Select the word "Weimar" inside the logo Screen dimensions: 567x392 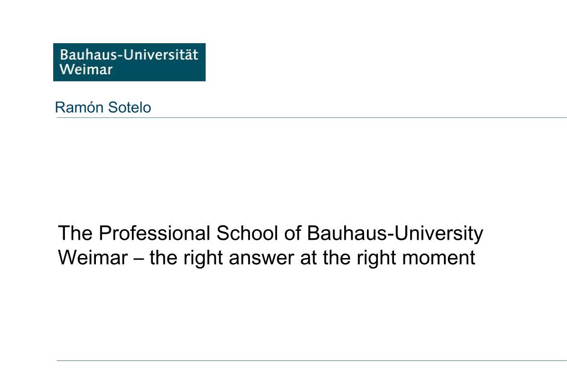(86, 69)
